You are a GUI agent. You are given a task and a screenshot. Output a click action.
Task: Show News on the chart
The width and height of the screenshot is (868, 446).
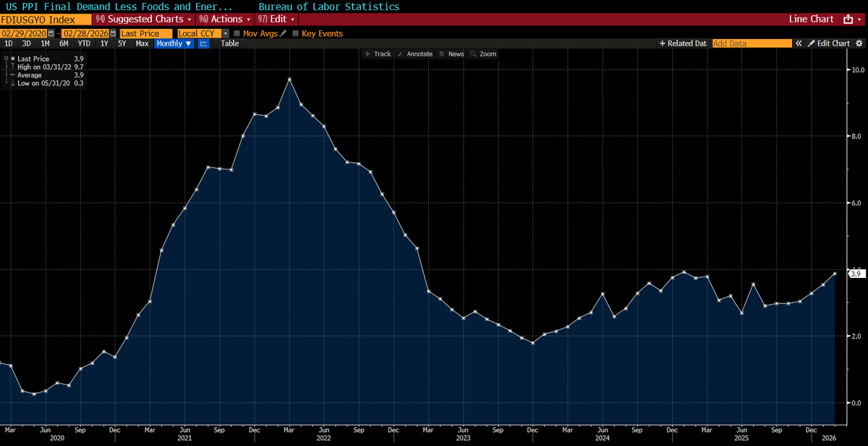[451, 54]
